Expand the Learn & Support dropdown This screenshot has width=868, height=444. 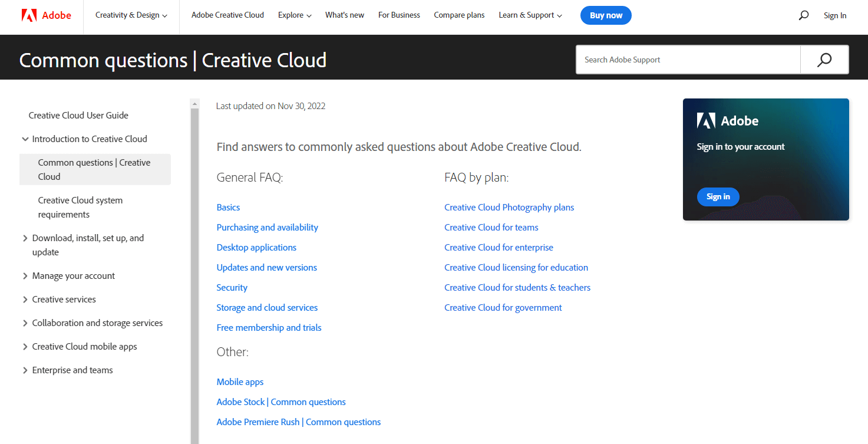coord(529,15)
